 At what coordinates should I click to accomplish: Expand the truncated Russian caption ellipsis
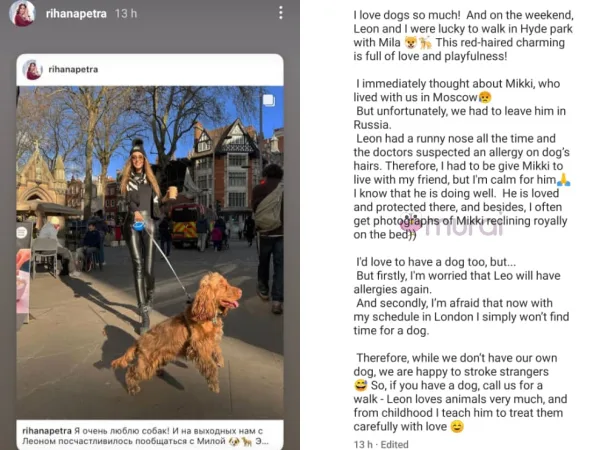tap(262, 441)
